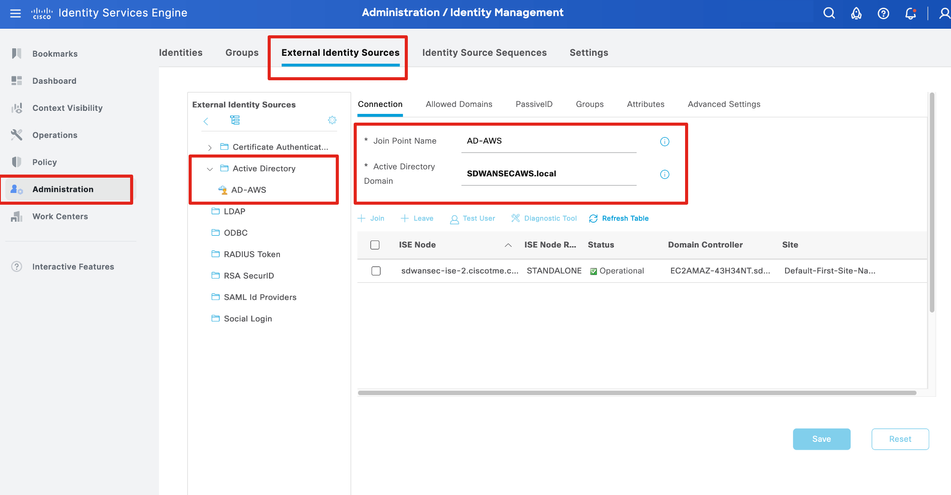Click the Reset button

(900, 439)
